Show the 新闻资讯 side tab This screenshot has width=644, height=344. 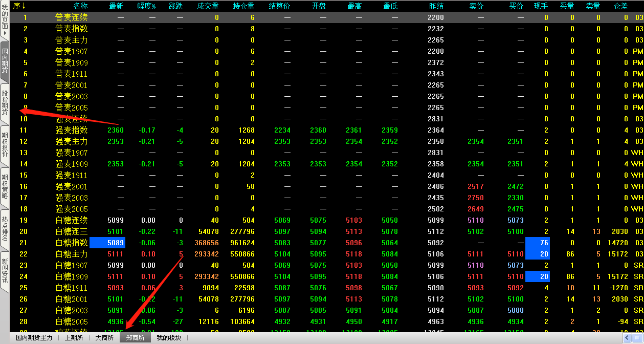[x=5, y=271]
